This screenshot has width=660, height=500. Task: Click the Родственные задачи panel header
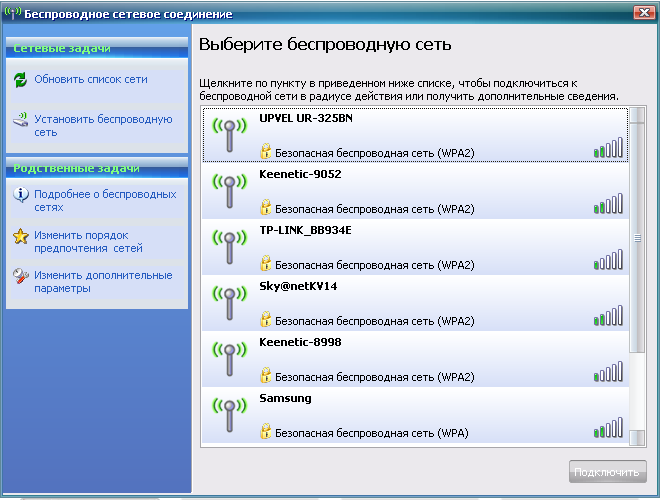97,168
